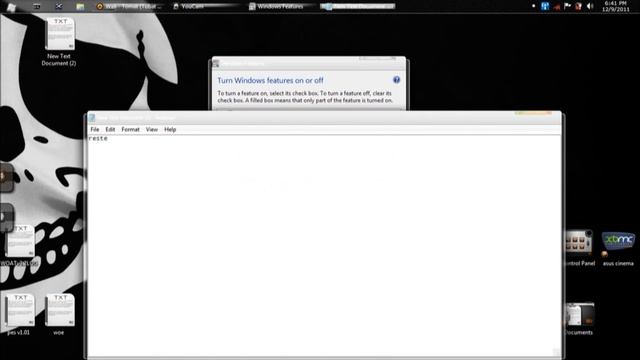Click the volume speaker tray icon
Viewport: 640px width, 360px height.
click(x=590, y=6)
